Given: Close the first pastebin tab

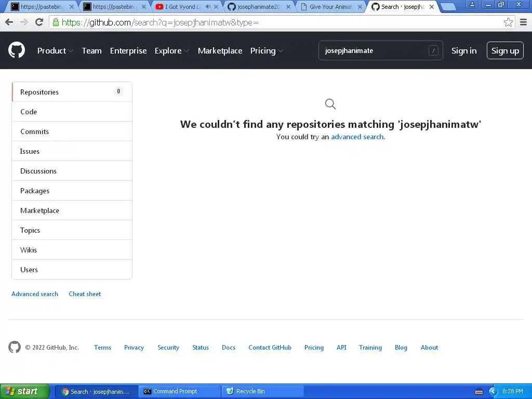Looking at the screenshot, I should tap(72, 6).
